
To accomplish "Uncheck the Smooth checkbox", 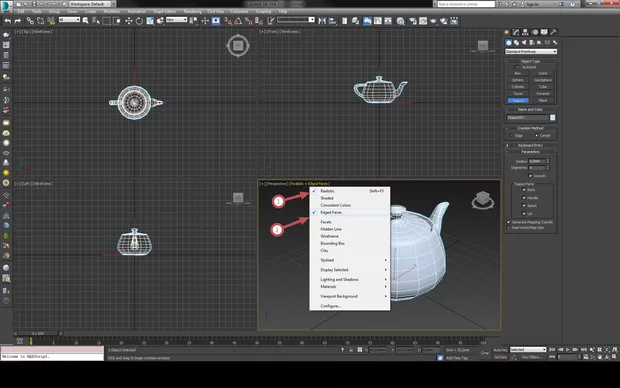I will [x=530, y=176].
